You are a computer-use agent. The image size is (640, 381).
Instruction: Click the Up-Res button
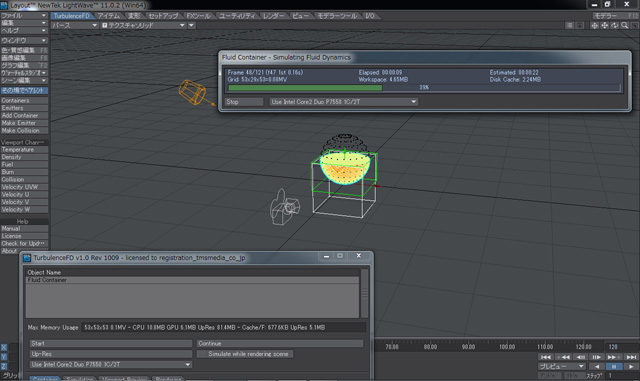111,354
